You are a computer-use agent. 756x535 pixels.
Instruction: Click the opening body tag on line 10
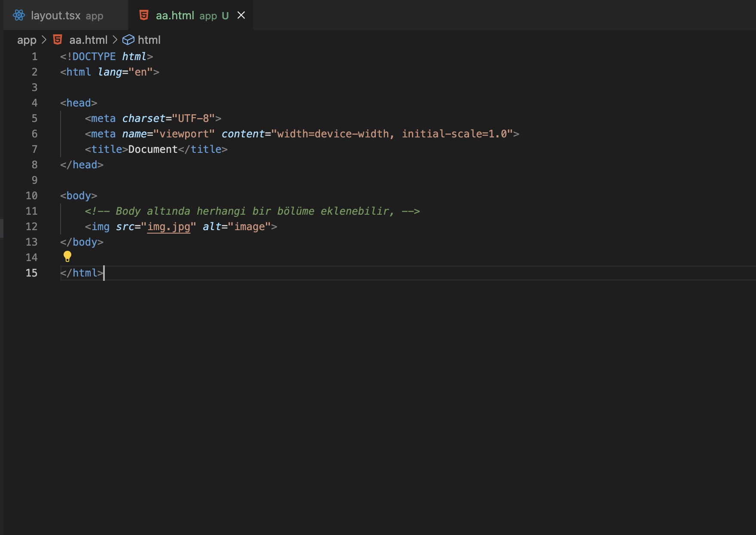click(x=79, y=196)
